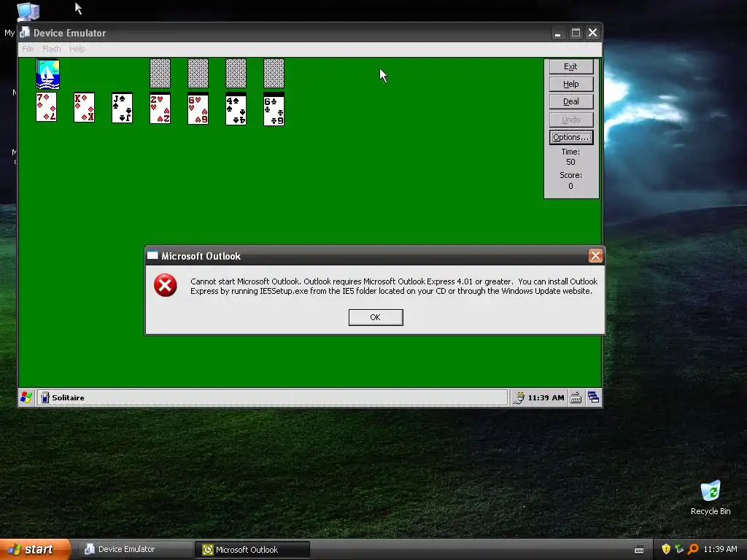Screen dimensions: 747x560
Task: Click the face-down card above 6 of clubs
Action: pyautogui.click(x=274, y=73)
